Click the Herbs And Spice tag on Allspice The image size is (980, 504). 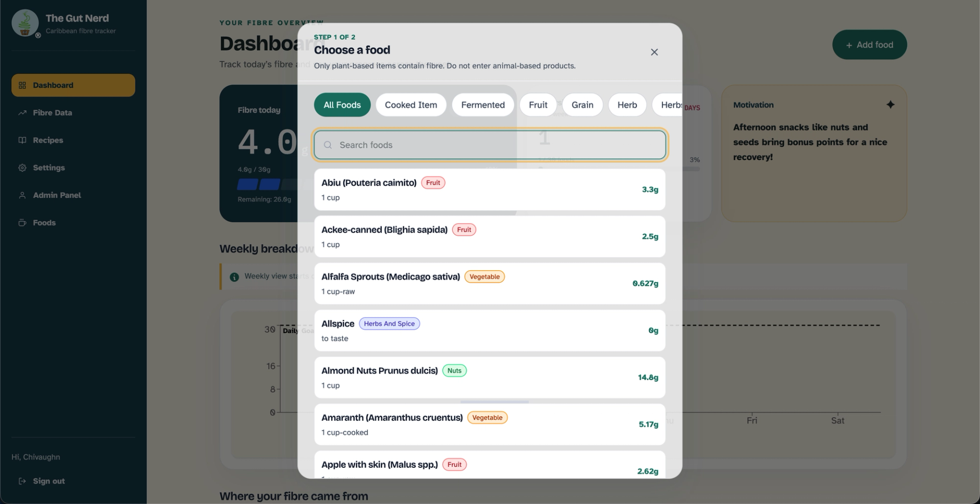(x=389, y=323)
